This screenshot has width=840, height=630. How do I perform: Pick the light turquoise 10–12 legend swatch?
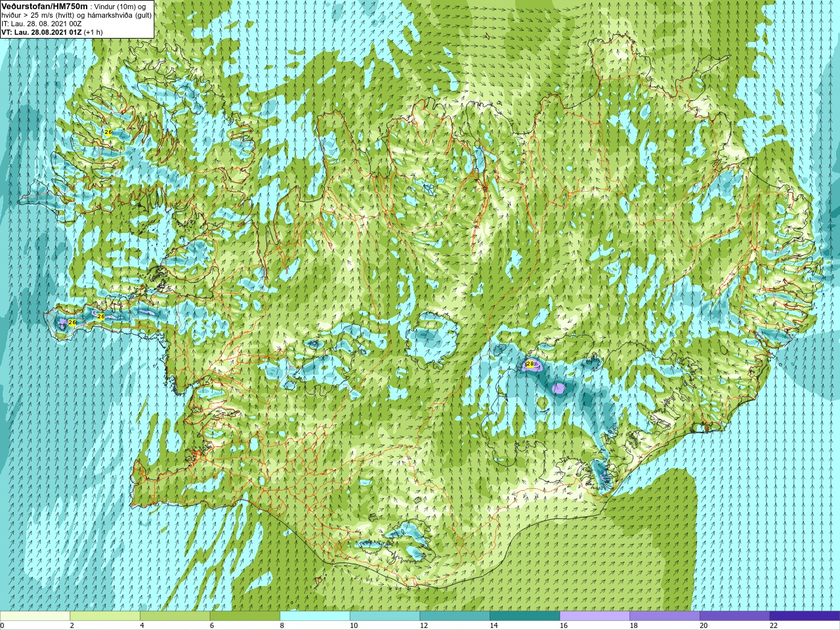pyautogui.click(x=385, y=616)
